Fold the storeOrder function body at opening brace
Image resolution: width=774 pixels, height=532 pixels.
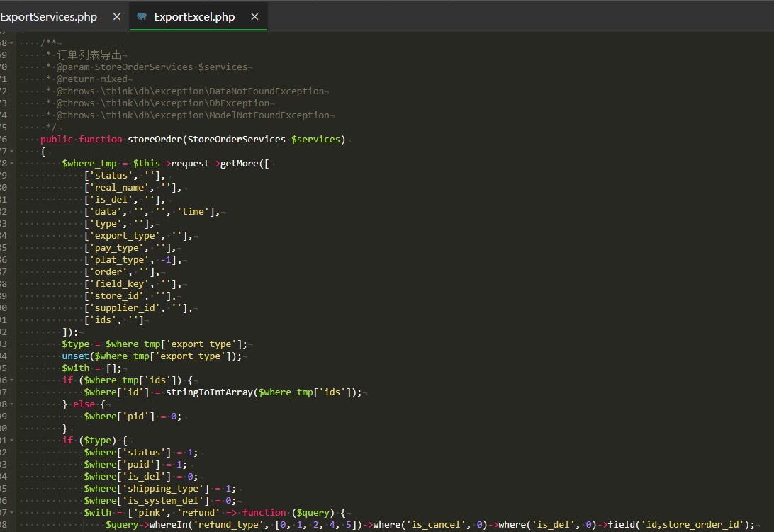pos(12,151)
